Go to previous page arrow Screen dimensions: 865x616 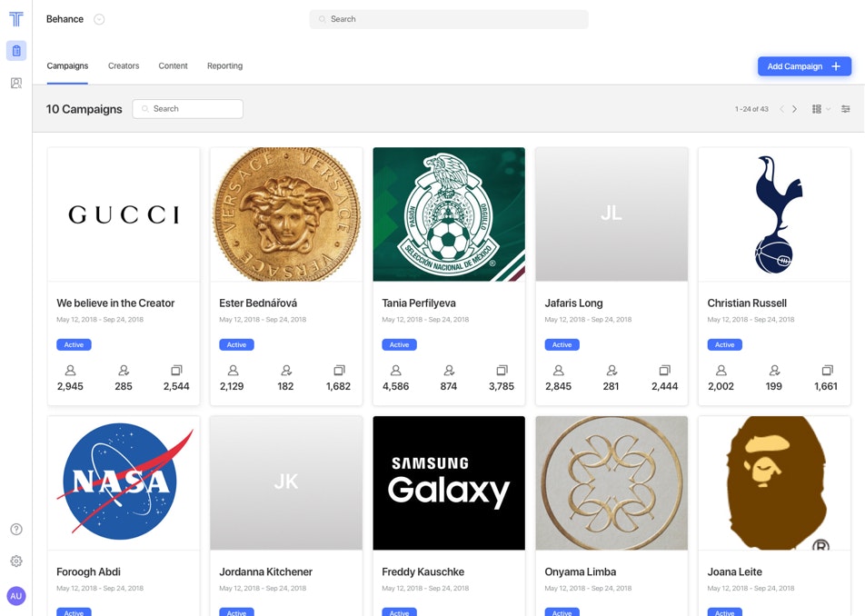(x=781, y=109)
